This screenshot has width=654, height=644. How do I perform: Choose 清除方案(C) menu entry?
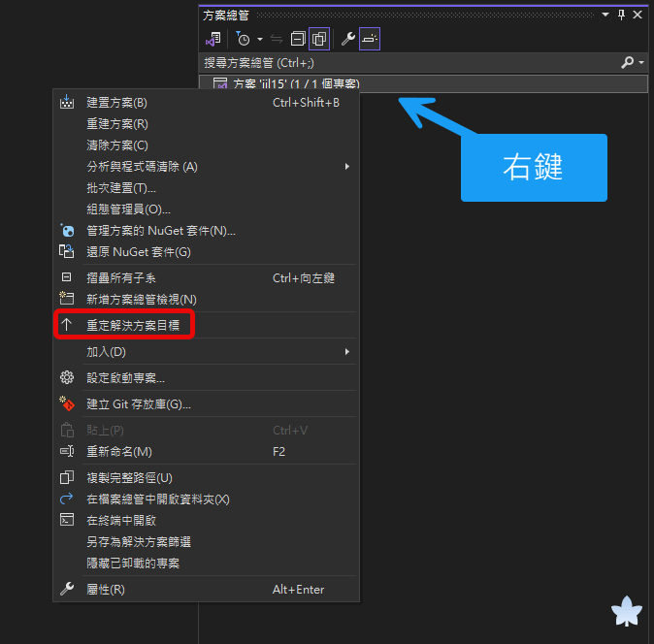point(116,145)
